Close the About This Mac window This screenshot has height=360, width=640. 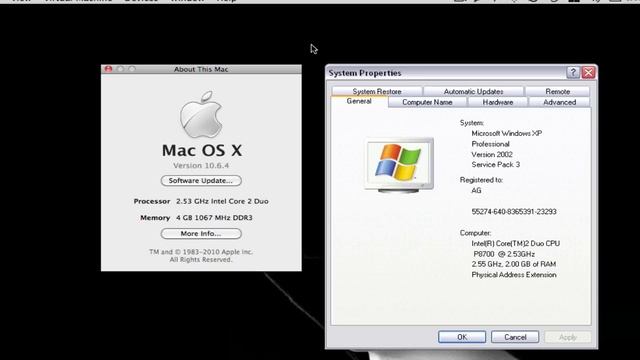point(108,69)
